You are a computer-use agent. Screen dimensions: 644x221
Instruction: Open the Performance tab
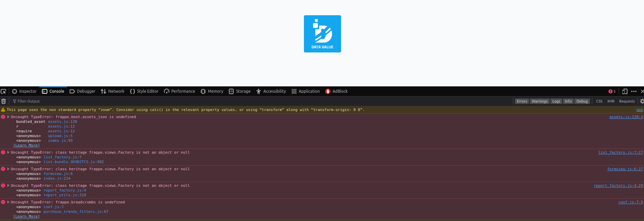[x=180, y=91]
